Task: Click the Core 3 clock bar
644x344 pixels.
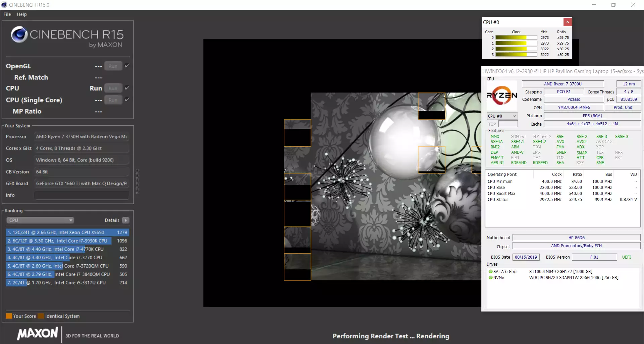Action: tap(516, 55)
